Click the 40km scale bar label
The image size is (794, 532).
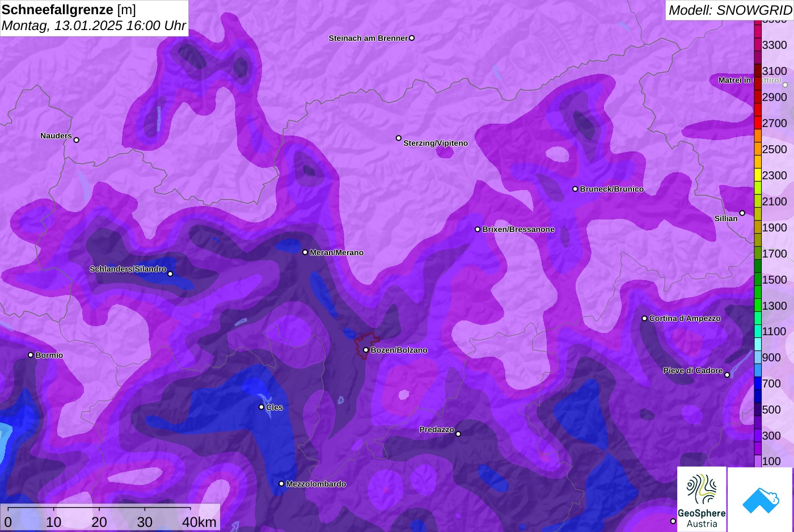click(199, 522)
